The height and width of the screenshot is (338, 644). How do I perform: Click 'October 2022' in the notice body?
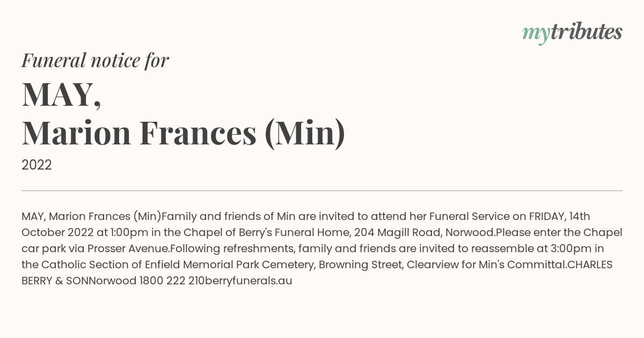pos(58,232)
